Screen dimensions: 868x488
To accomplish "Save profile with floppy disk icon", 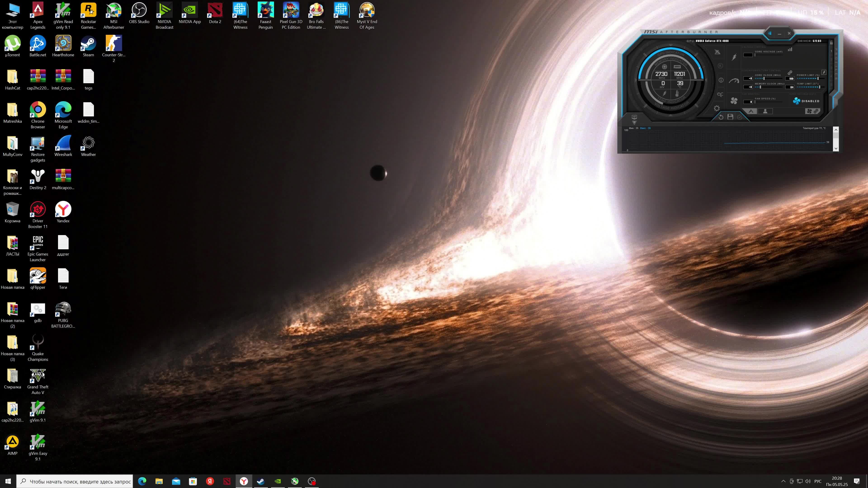I will point(730,117).
